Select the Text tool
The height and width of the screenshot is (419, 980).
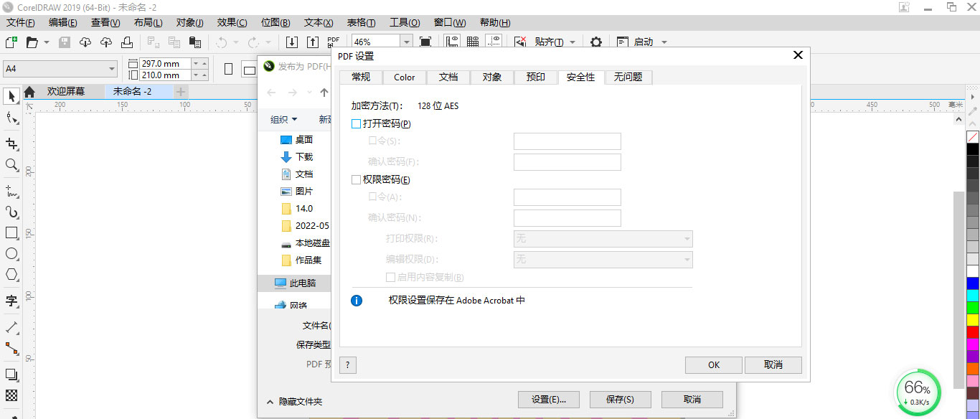coord(11,301)
